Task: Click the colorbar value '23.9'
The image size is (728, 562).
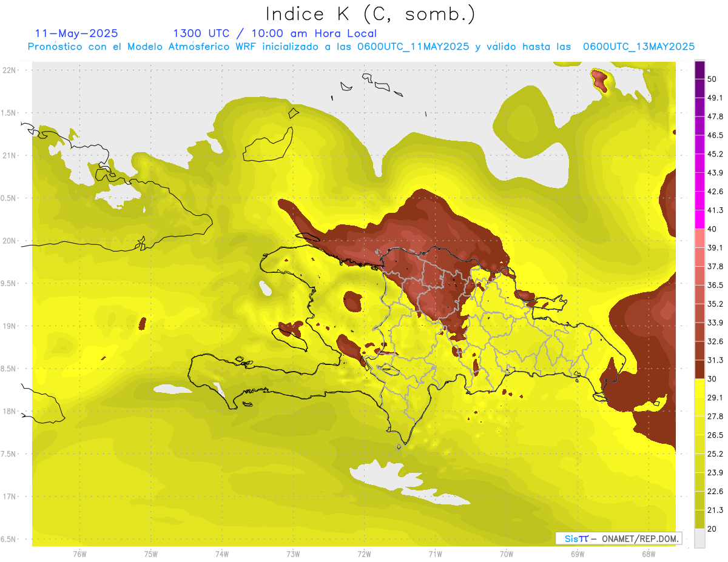Action: point(715,472)
